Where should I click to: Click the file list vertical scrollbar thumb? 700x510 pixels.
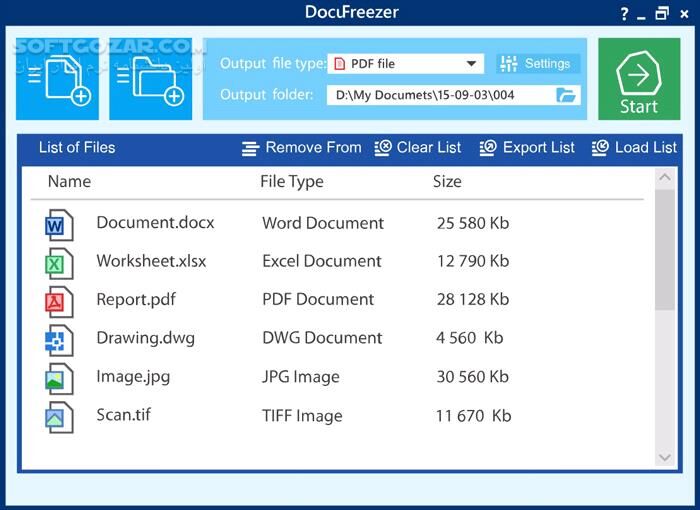tap(665, 249)
